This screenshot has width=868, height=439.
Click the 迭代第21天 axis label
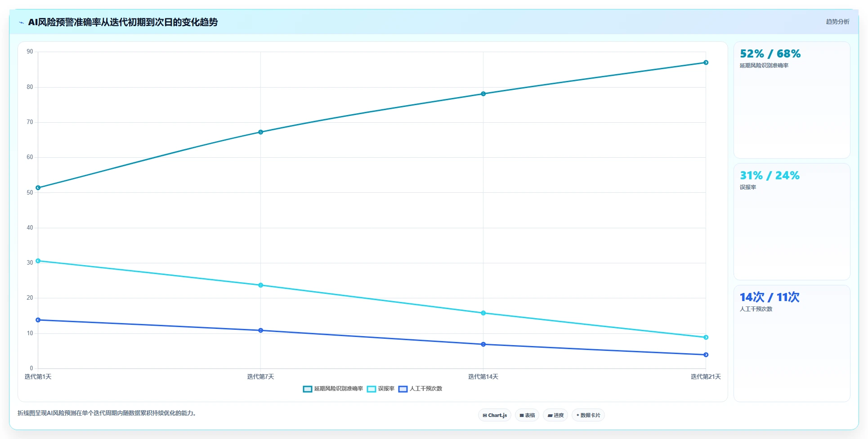[x=706, y=377]
